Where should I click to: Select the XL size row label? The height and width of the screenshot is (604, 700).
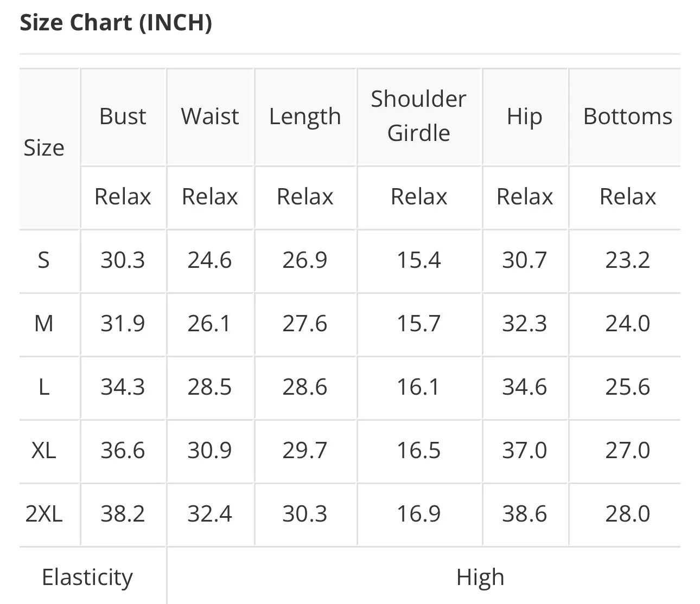pyautogui.click(x=44, y=451)
